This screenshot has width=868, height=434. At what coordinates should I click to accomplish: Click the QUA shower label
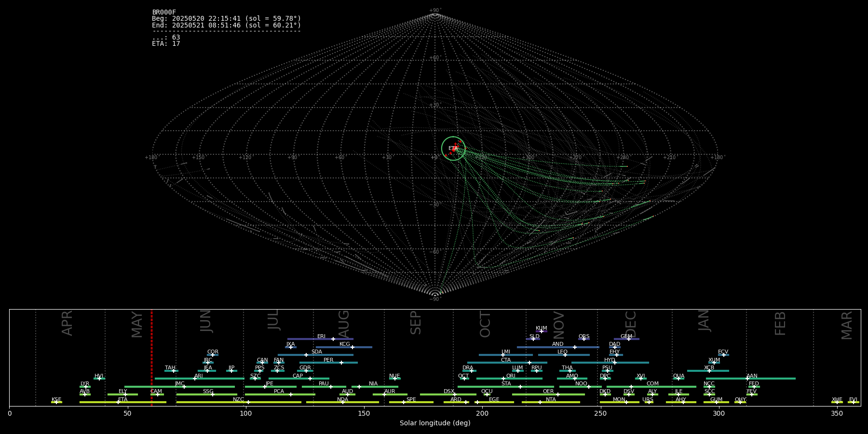[x=678, y=376]
